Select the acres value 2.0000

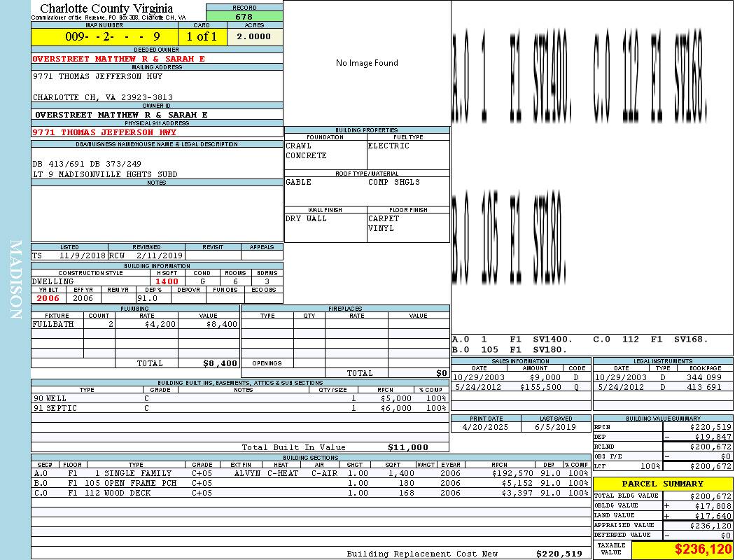(x=253, y=36)
